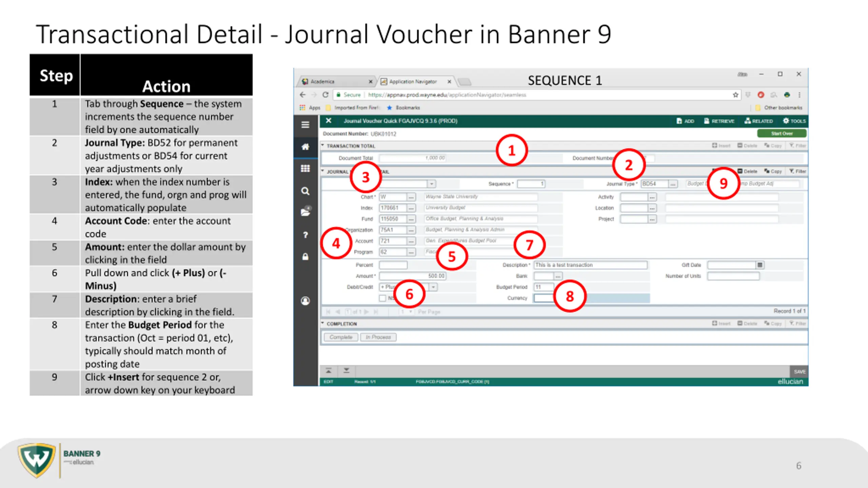Click next section arrow in bottom bar
868x488 pixels.
coord(346,370)
